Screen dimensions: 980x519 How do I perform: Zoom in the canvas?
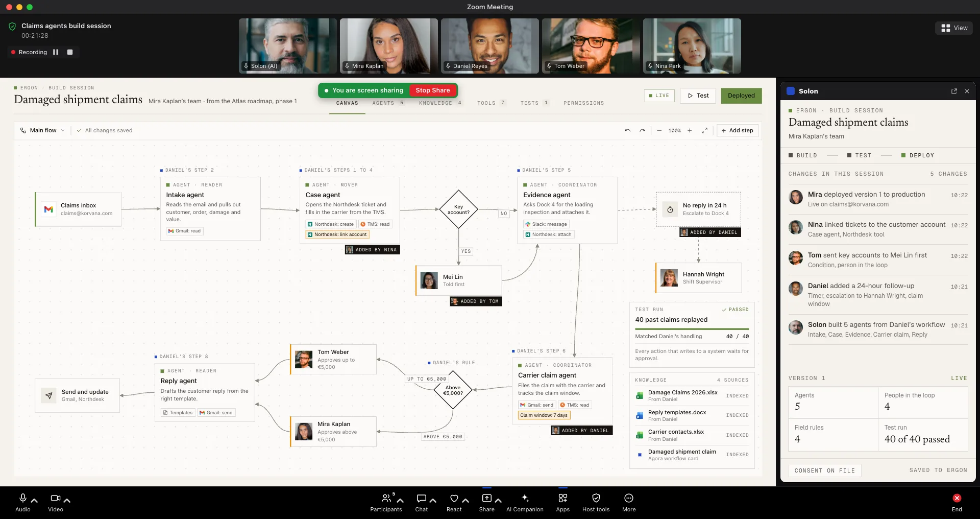click(690, 130)
